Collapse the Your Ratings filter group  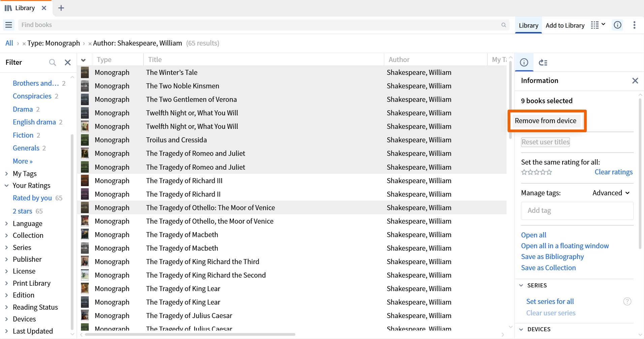[6, 186]
